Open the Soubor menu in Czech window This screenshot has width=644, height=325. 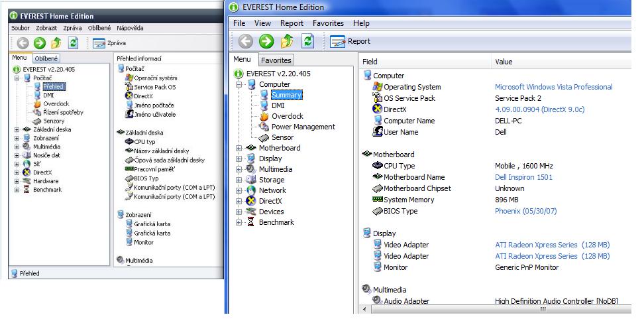[21, 28]
